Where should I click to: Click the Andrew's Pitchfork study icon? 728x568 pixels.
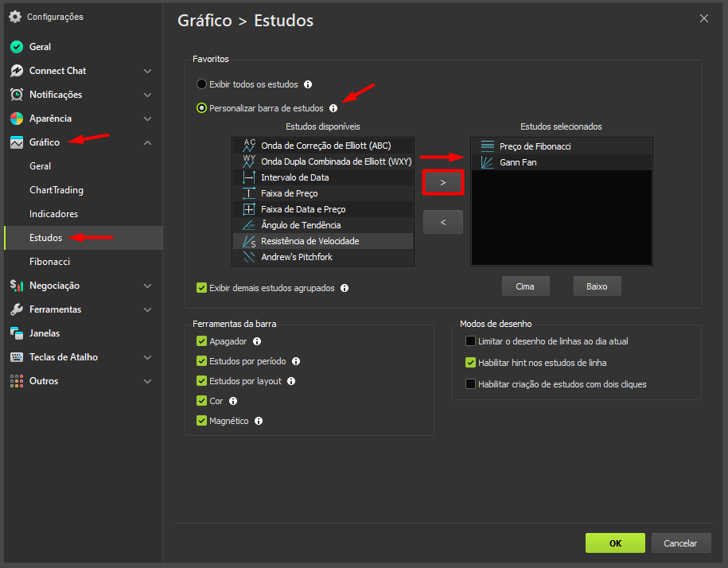[248, 257]
